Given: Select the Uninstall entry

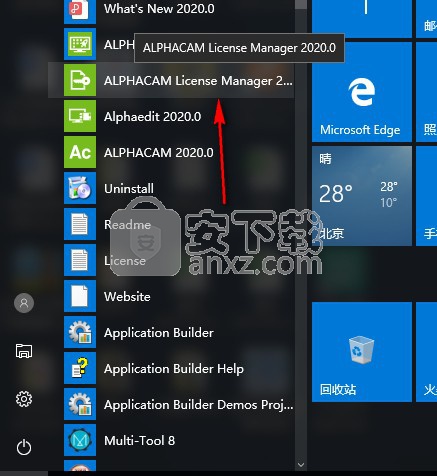Looking at the screenshot, I should [129, 189].
